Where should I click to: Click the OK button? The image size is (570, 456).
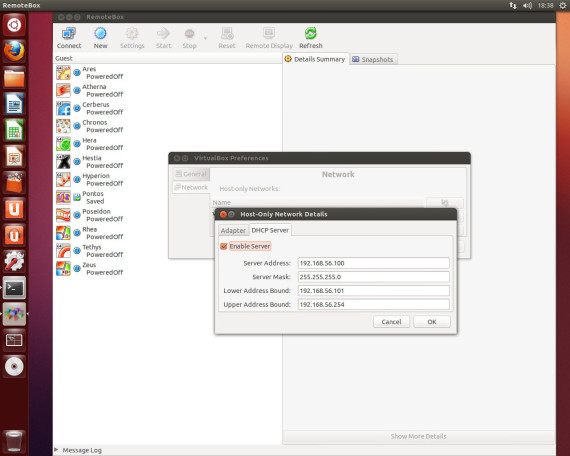coord(432,322)
